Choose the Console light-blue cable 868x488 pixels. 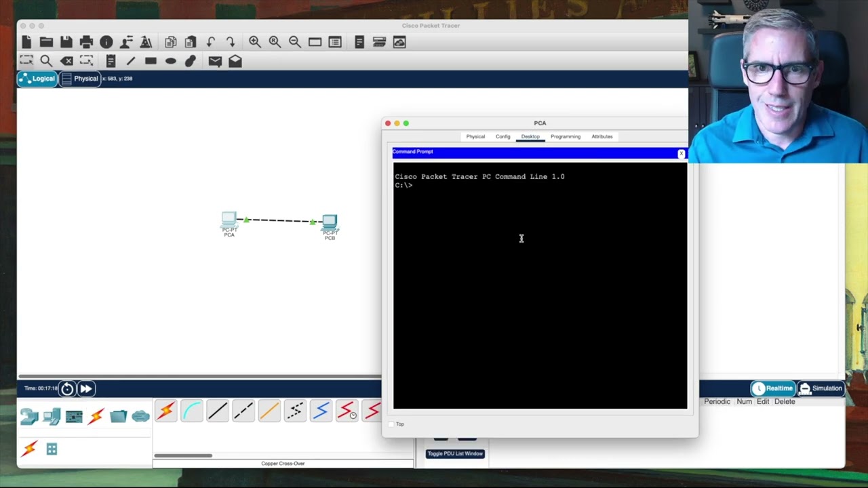(x=192, y=411)
